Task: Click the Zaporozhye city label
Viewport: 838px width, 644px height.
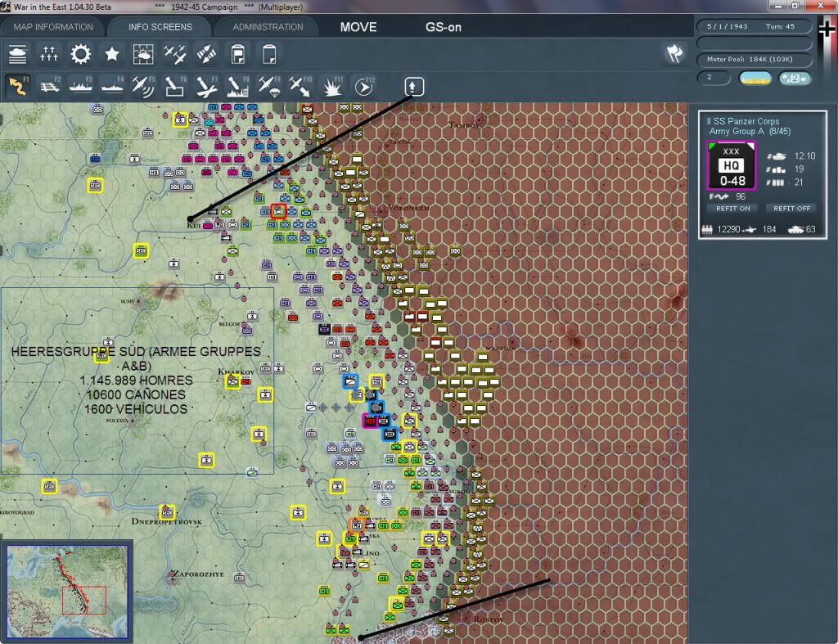Action: click(x=197, y=574)
